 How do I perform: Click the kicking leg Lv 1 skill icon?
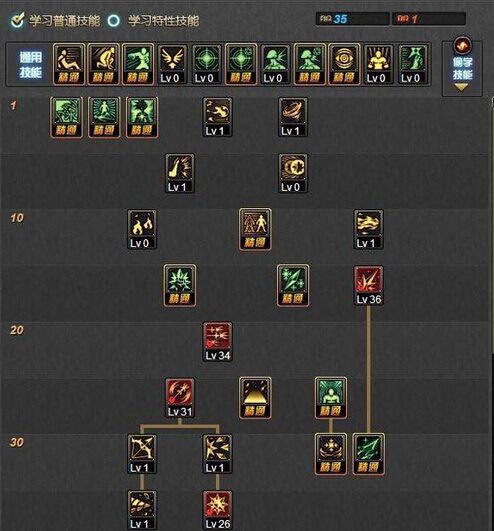180,173
